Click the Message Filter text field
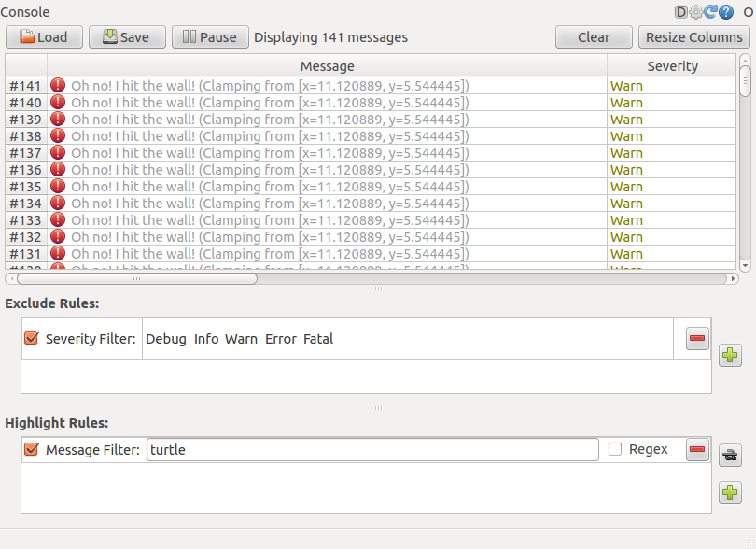The height and width of the screenshot is (549, 756). coord(371,450)
